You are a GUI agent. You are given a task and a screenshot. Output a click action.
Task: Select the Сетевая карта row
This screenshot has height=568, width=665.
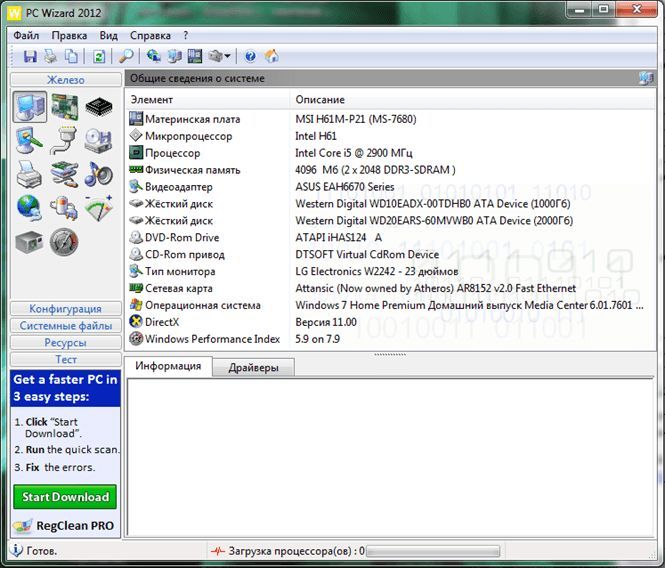pyautogui.click(x=390, y=288)
